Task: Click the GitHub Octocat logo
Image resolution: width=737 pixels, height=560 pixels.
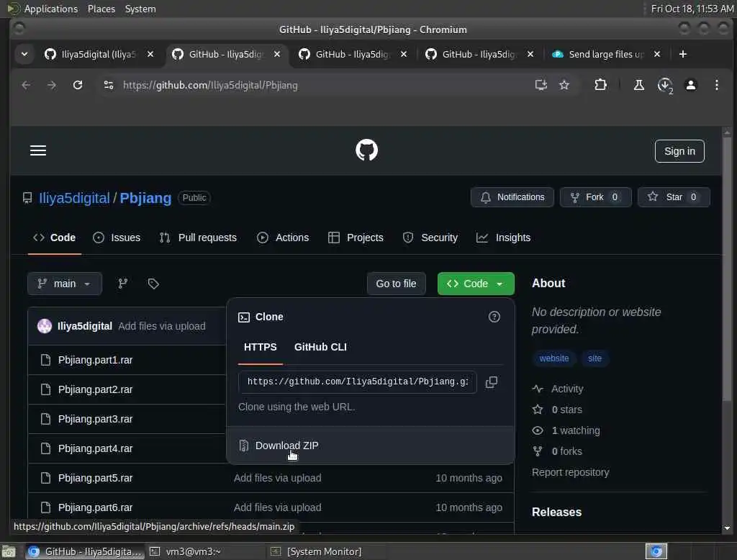Action: point(366,150)
